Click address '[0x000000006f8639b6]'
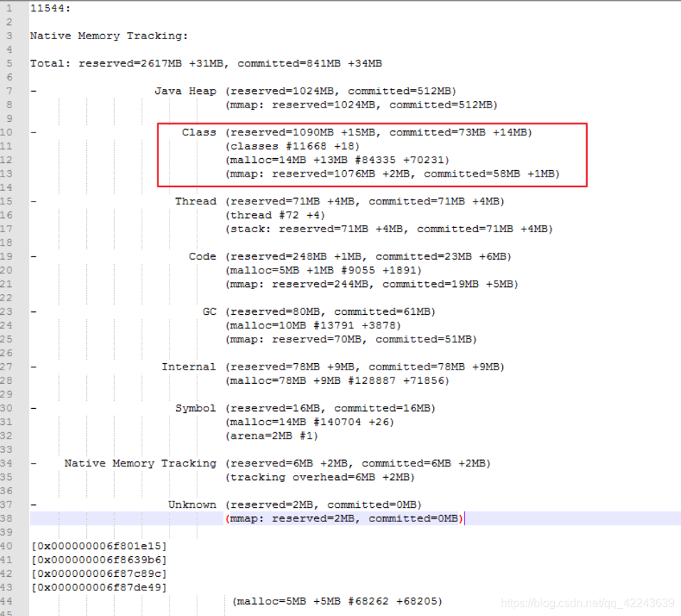This screenshot has width=681, height=616. tap(99, 560)
